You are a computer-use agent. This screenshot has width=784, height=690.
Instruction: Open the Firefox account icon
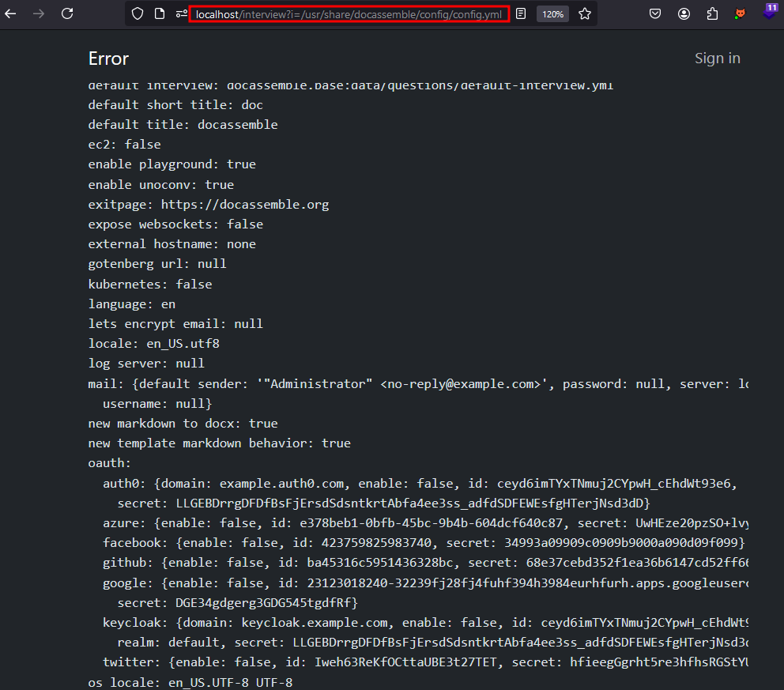click(x=684, y=14)
